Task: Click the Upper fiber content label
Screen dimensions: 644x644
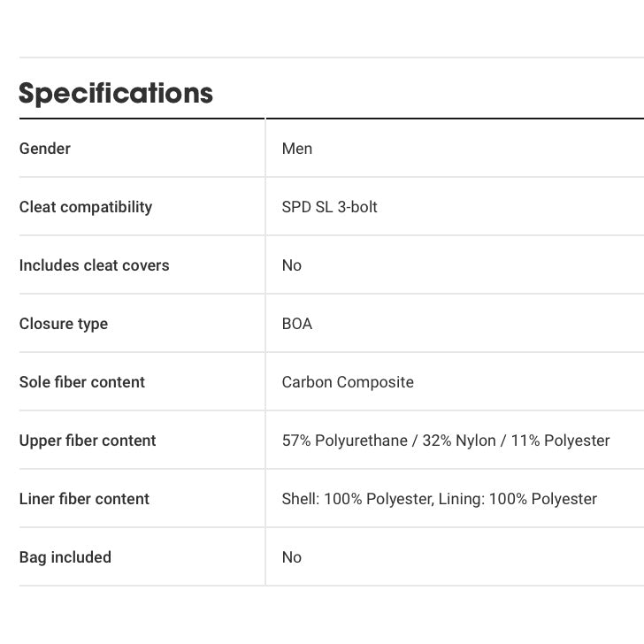Action: point(88,441)
